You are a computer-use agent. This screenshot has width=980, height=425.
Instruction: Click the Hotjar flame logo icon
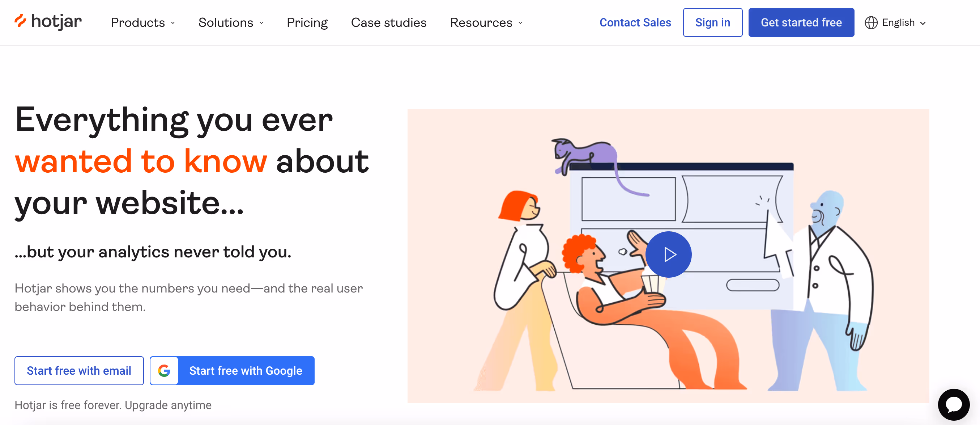(x=20, y=21)
